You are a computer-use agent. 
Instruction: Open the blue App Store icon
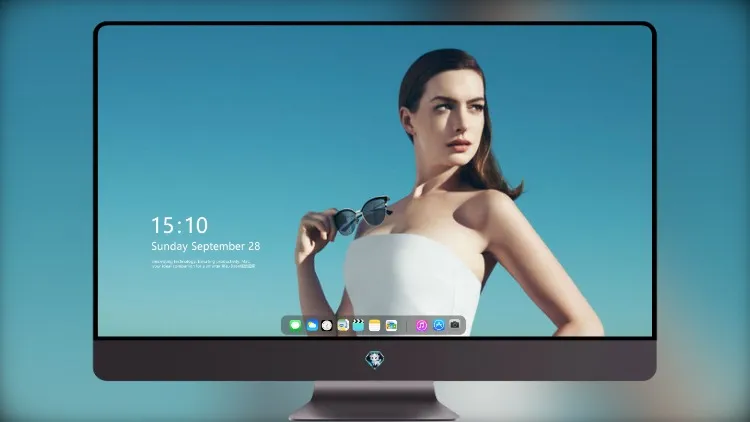439,325
